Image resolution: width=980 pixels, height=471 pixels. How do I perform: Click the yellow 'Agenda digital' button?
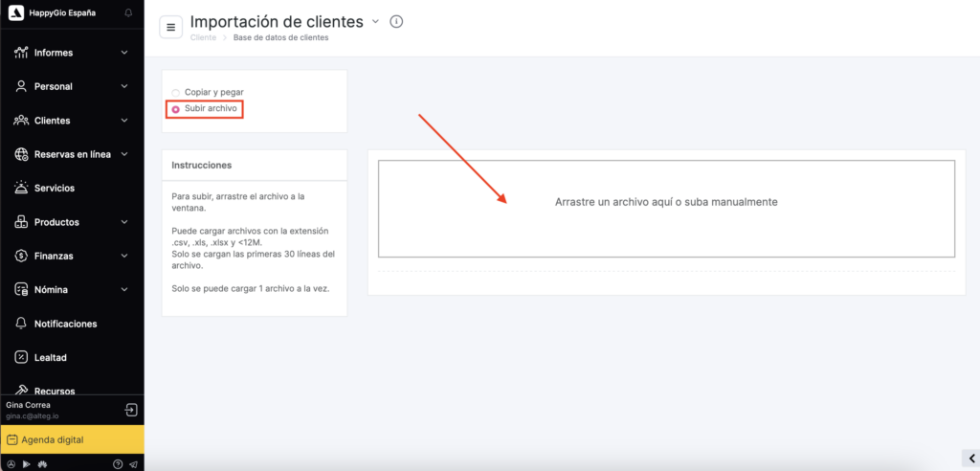click(x=72, y=439)
